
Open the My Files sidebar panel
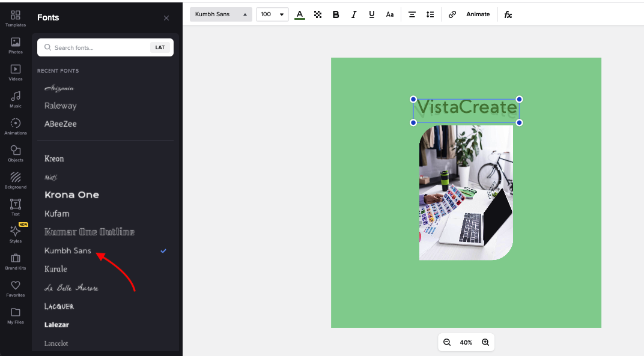point(16,316)
